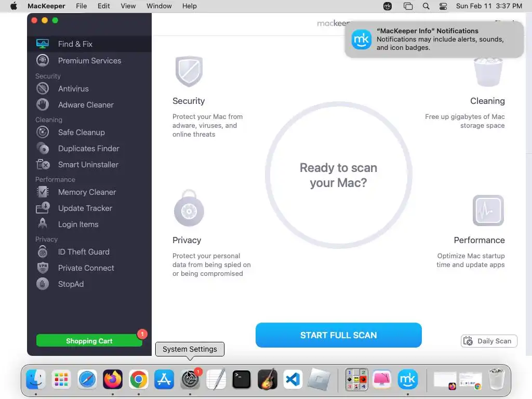Click the MacKeeper Info notification banner
Image resolution: width=532 pixels, height=399 pixels.
click(434, 39)
